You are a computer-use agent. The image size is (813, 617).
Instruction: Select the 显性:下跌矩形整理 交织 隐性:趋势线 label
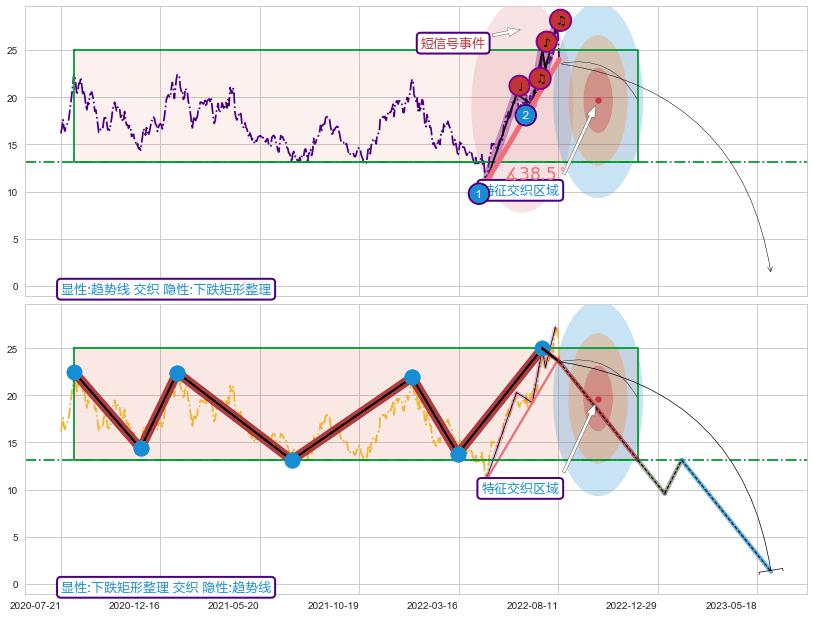click(x=166, y=587)
